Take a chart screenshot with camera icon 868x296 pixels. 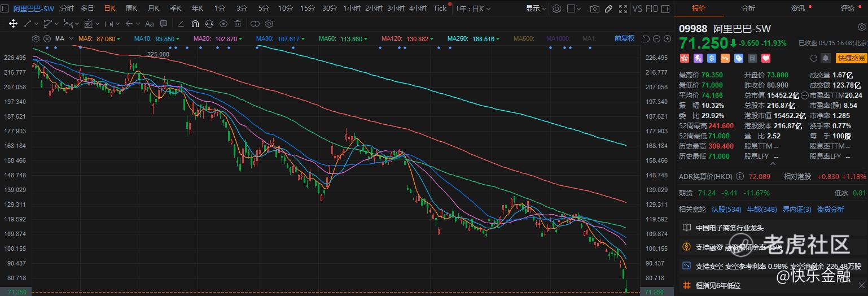595,8
